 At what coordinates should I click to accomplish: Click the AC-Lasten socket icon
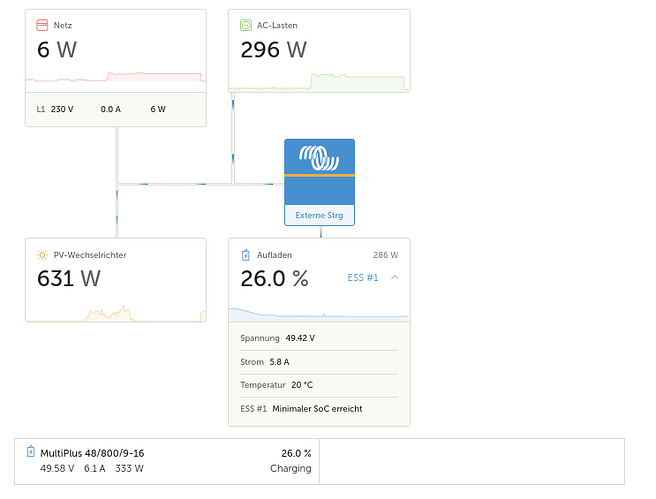point(246,24)
